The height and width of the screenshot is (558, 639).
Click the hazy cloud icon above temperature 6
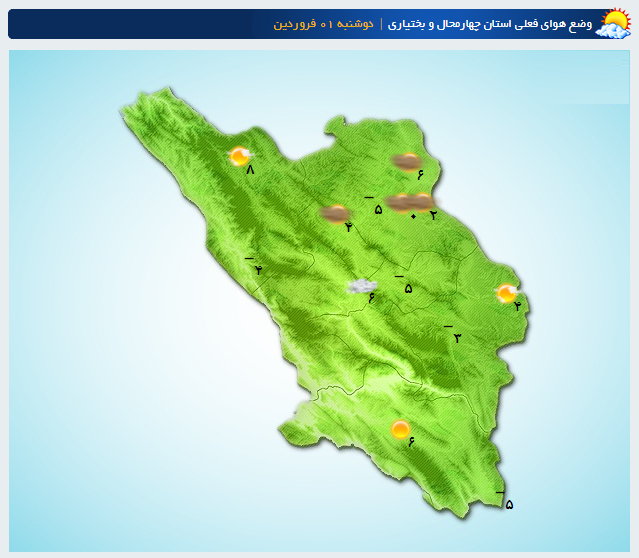tap(407, 160)
